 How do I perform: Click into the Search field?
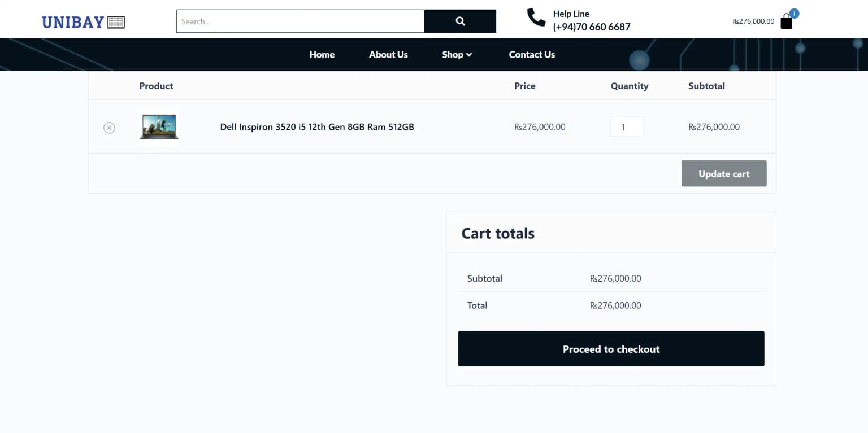click(x=300, y=21)
